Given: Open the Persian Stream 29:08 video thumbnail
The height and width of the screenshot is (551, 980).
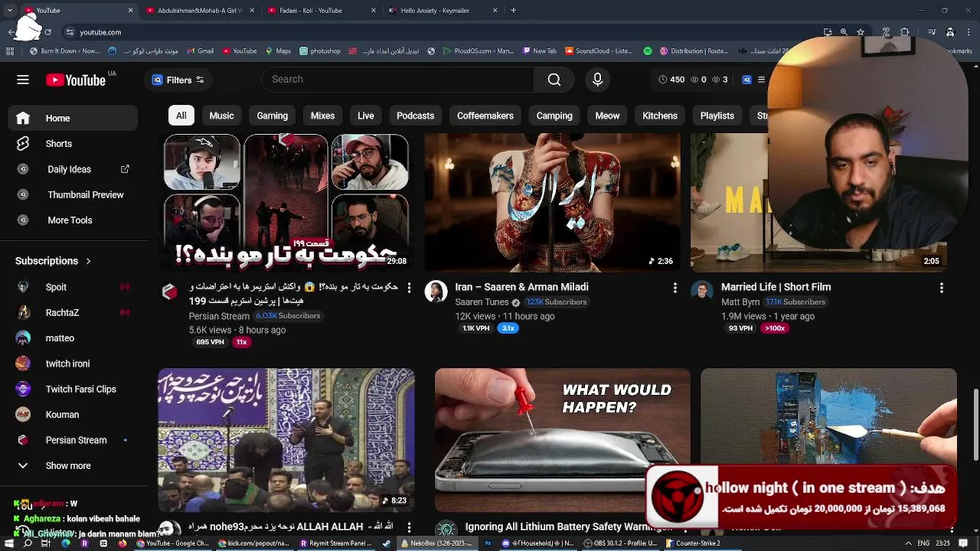Looking at the screenshot, I should click(286, 202).
